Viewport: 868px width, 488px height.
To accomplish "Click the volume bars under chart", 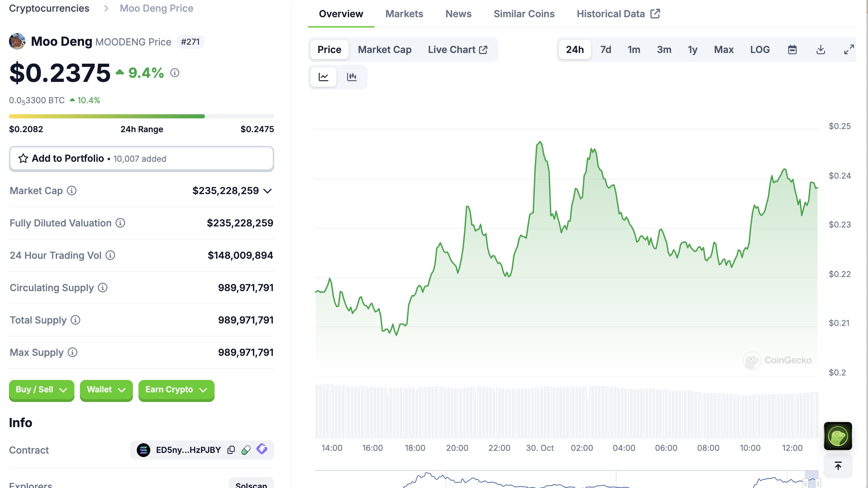I will pos(567,411).
